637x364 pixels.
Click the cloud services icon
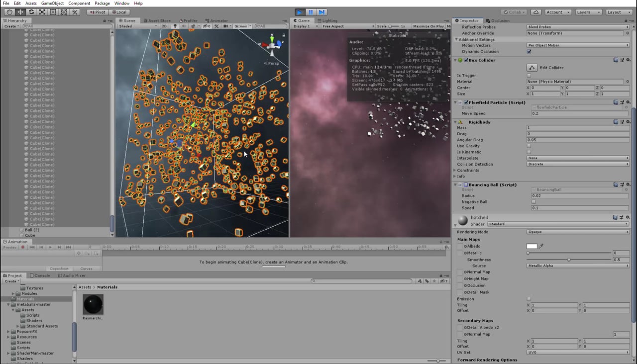point(536,12)
